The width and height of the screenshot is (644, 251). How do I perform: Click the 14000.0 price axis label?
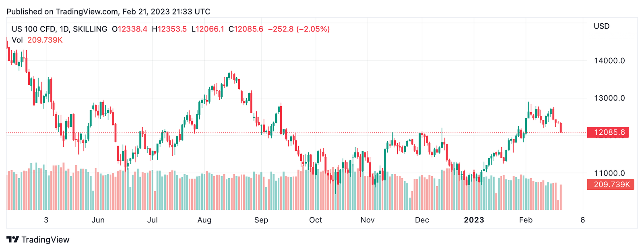click(609, 61)
